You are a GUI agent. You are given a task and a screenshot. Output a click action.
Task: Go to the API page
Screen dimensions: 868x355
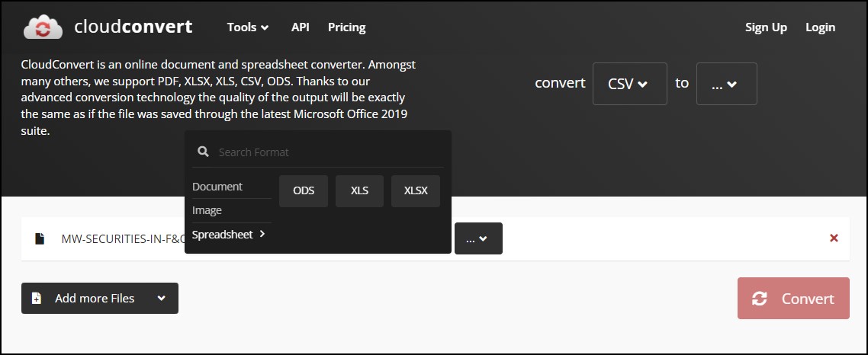tap(300, 27)
